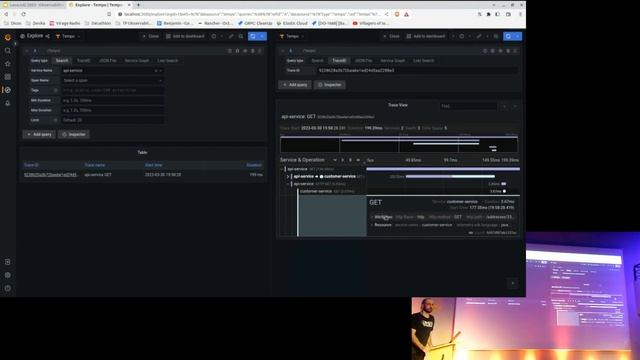
Task: Click the drag handle of left query row
Action: pyautogui.click(x=260, y=51)
